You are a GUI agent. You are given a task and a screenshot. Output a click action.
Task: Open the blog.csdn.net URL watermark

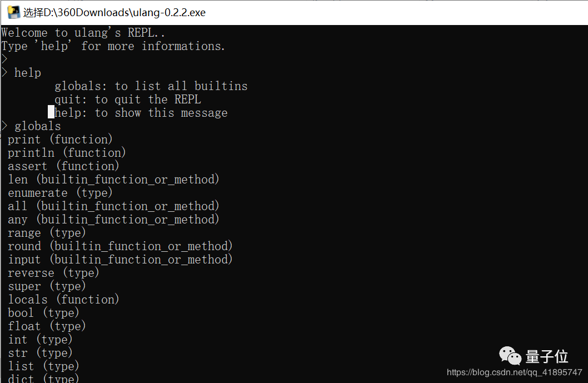pos(514,372)
